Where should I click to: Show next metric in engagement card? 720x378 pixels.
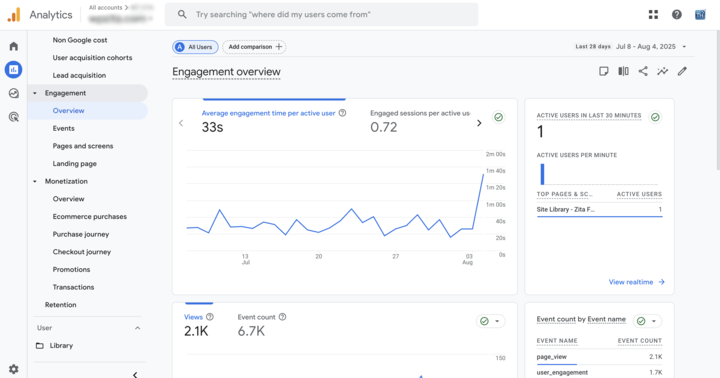tap(479, 123)
